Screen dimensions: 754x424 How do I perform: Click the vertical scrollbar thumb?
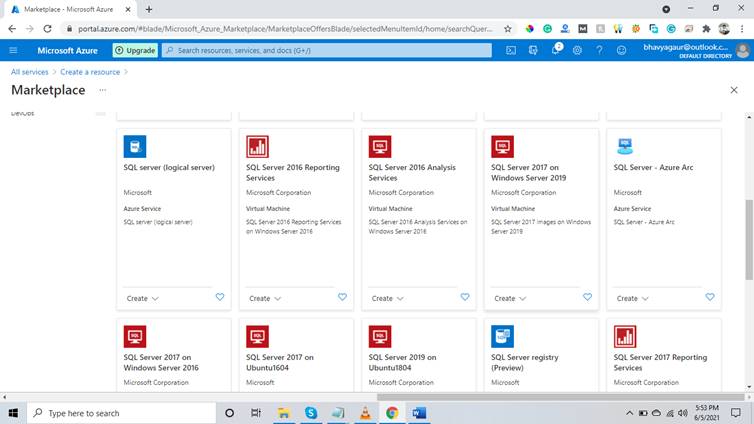[x=749, y=239]
